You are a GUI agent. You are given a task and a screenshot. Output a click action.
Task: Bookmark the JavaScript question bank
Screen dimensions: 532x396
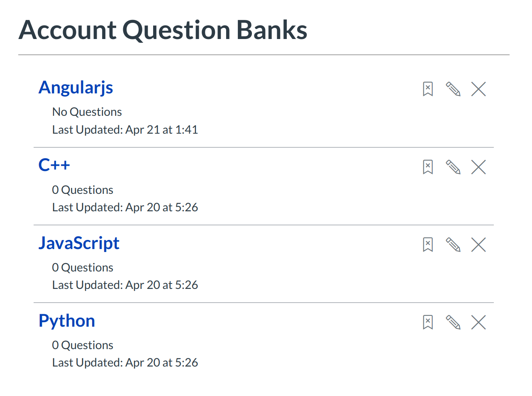[x=428, y=244]
